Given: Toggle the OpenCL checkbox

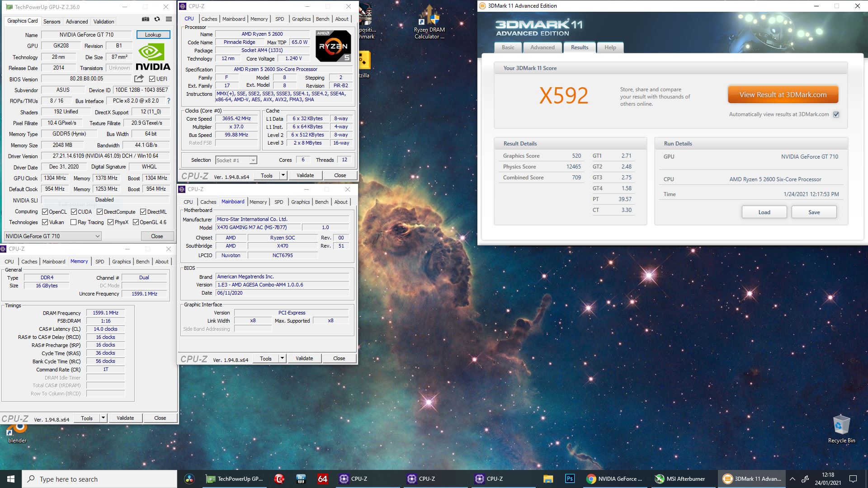Looking at the screenshot, I should [45, 211].
